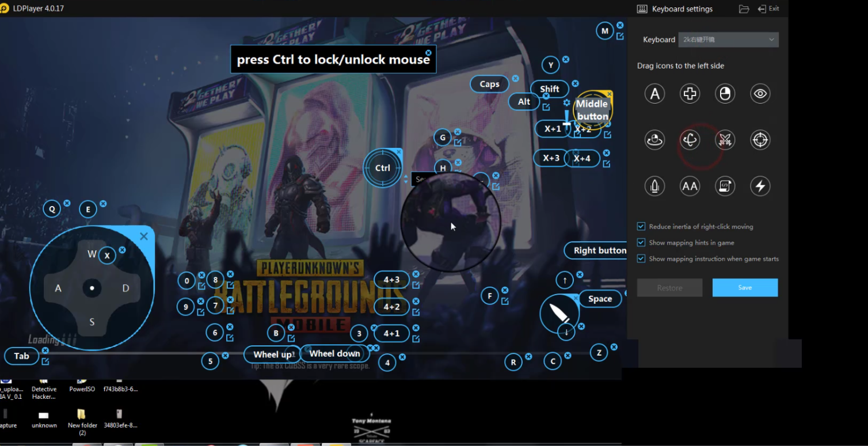Click the gear icon beside Middle button key
Viewport: 868px width, 446px height.
click(566, 103)
